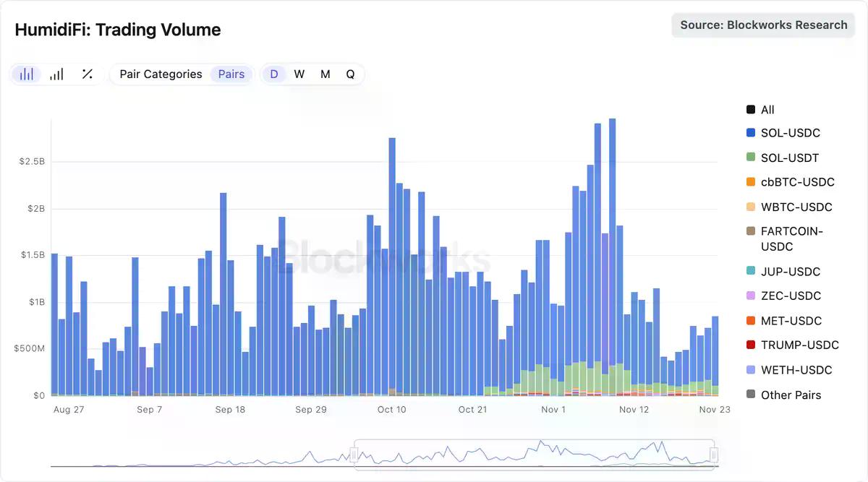Hide the SOL-USDT series

pyautogui.click(x=789, y=158)
